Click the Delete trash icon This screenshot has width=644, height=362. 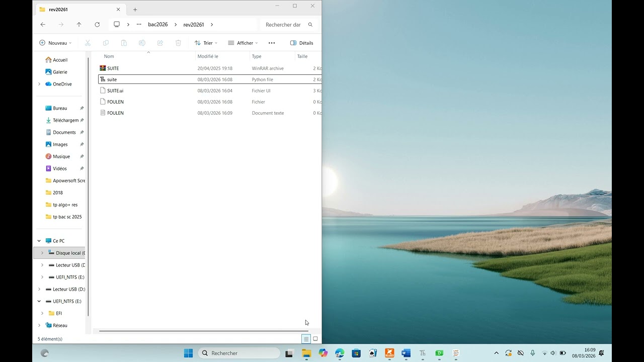[178, 43]
